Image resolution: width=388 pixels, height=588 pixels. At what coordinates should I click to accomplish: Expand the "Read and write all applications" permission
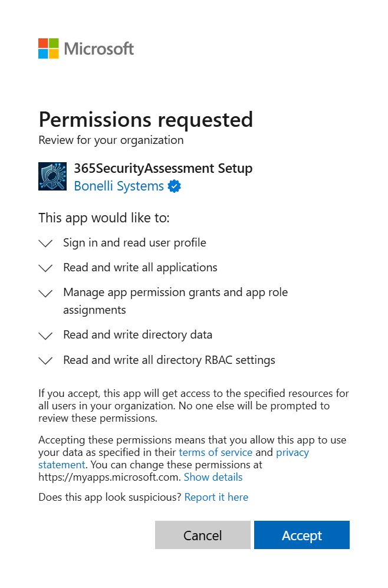(x=45, y=268)
